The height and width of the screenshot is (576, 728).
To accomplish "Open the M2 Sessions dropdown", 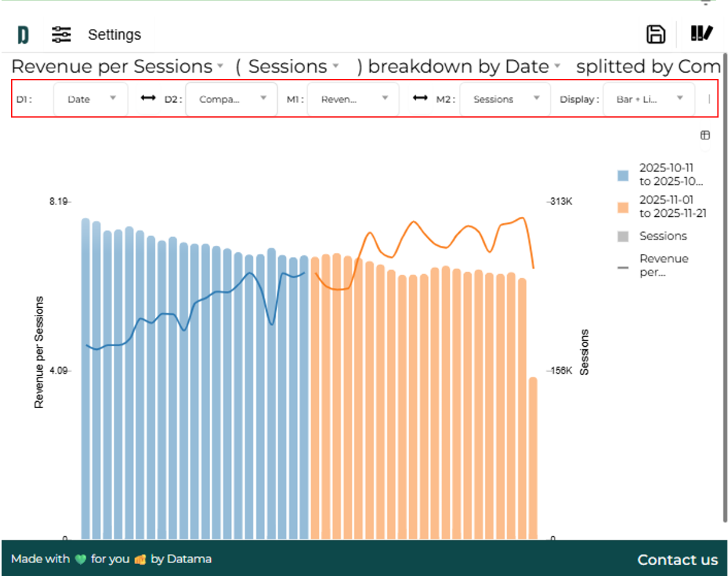I will coord(505,99).
